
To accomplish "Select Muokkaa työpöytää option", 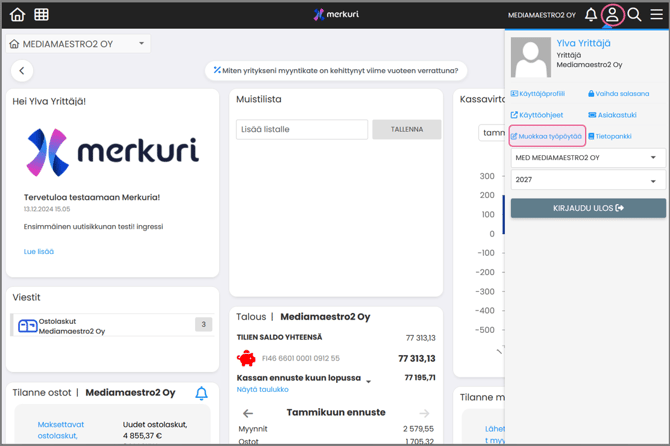I will [x=547, y=136].
